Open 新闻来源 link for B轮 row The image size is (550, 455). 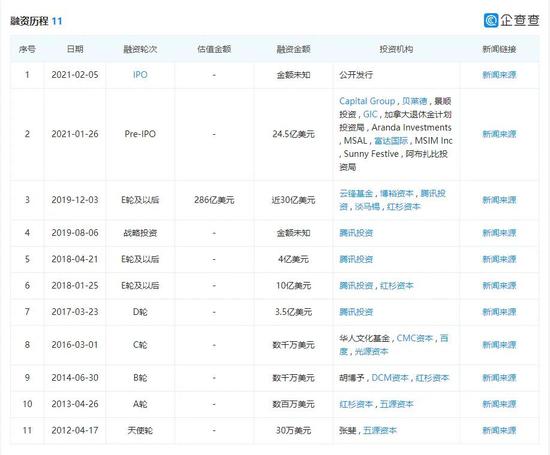[x=499, y=378]
